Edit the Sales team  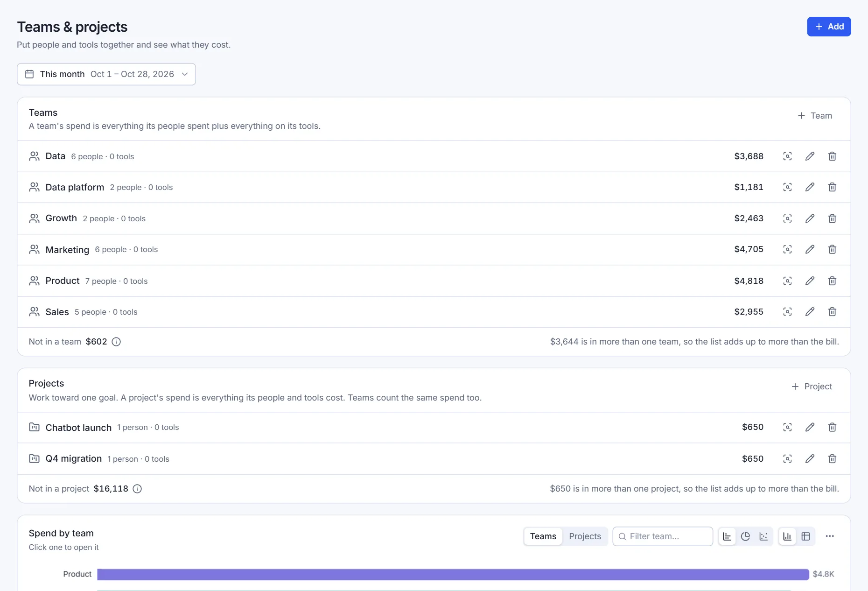click(810, 311)
